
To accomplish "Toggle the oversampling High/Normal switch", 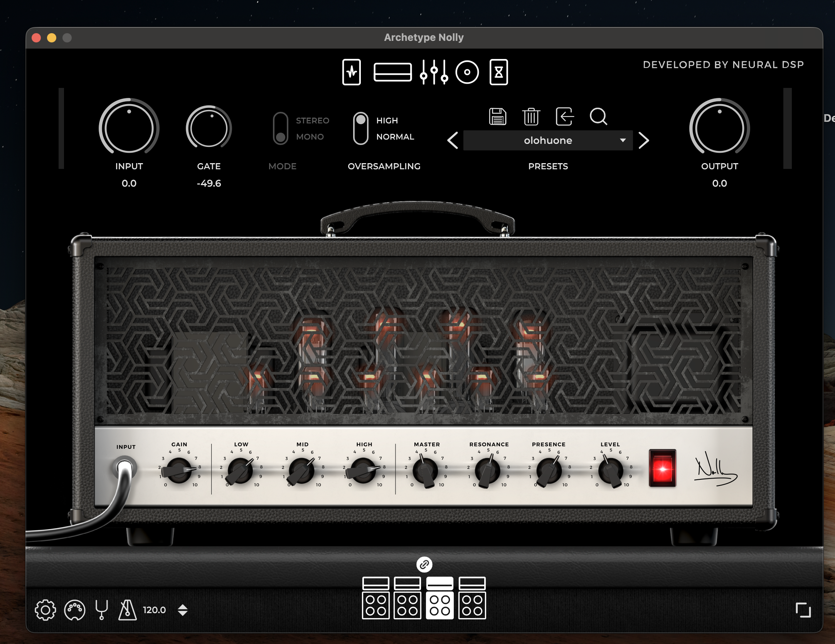I will pos(360,129).
